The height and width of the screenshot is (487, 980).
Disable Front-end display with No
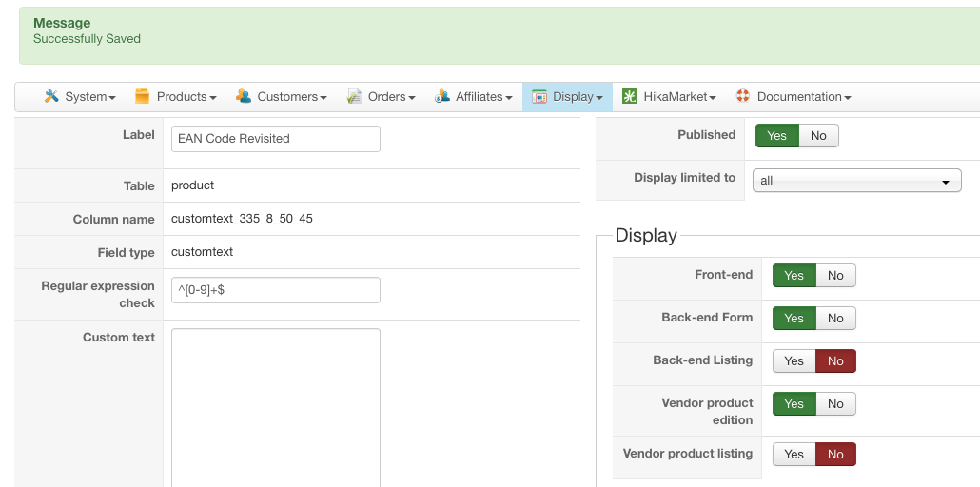(x=835, y=276)
